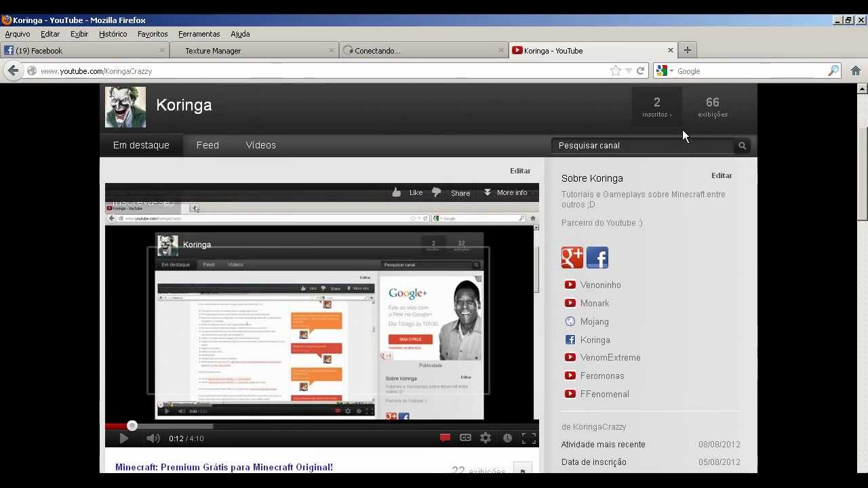
Task: Click the channel search magnifier button
Action: pyautogui.click(x=743, y=146)
